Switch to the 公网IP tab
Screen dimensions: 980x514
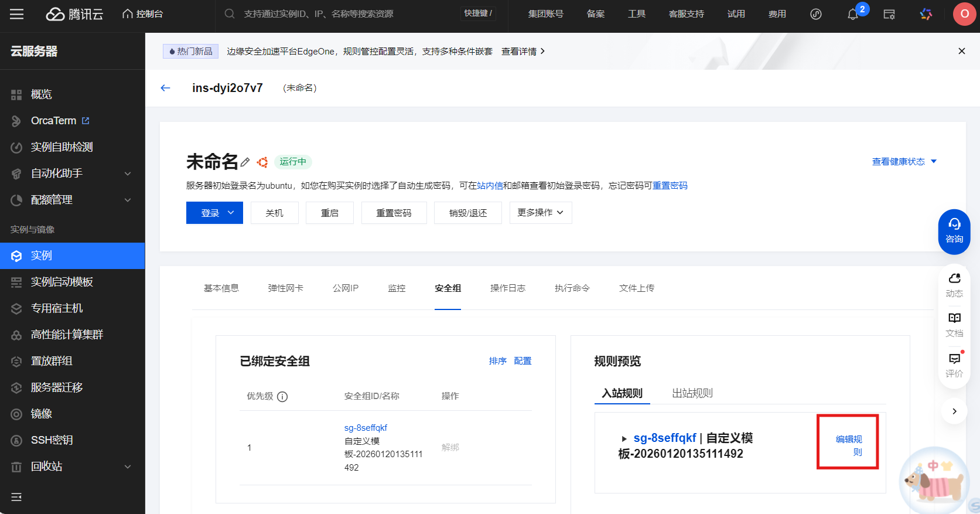tap(346, 288)
